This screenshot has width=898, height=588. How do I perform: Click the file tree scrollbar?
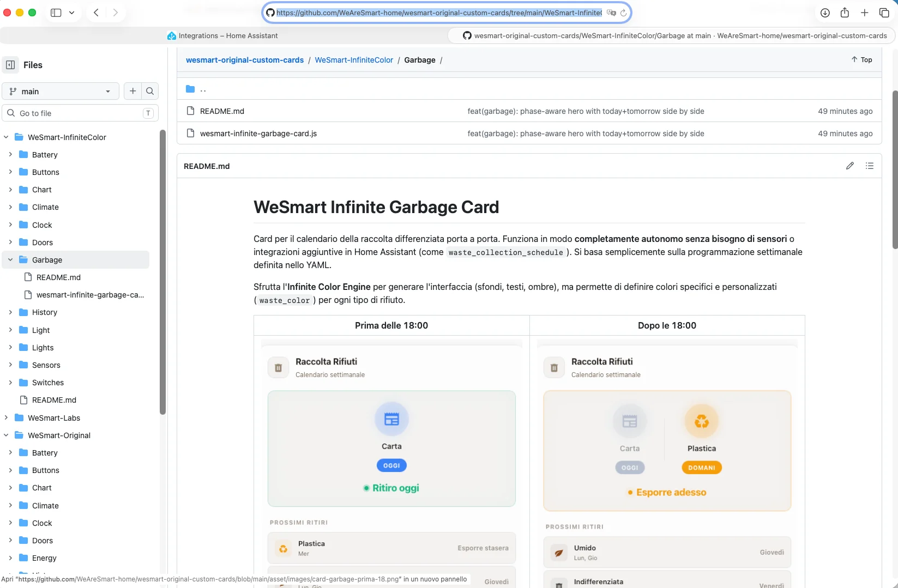162,272
